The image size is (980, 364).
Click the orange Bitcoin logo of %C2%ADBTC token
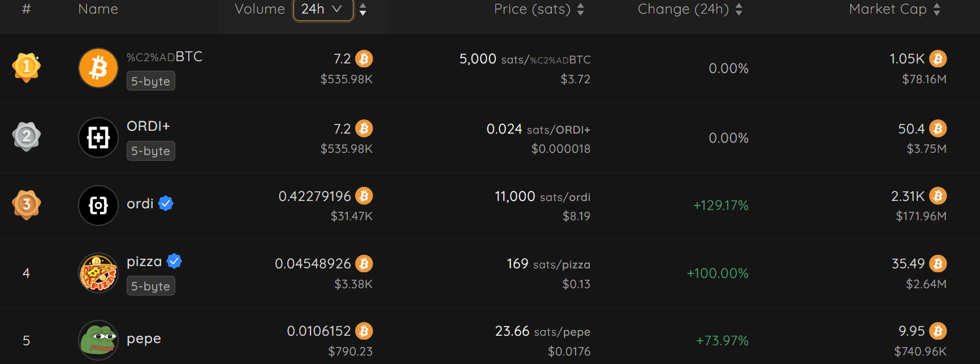point(98,68)
